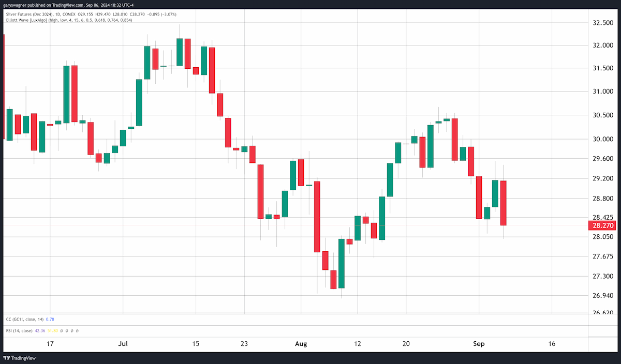The image size is (621, 364).
Task: Click the 30.000 price scale label
Action: 603,139
